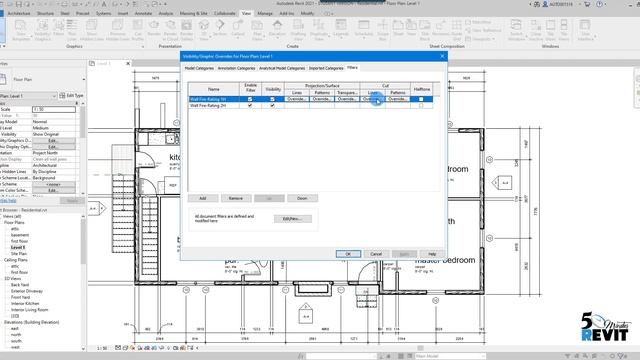Screen dimensions: 640x360
Task: Toggle Enable Filter for Wall Fire Rating 2H
Action: point(250,105)
